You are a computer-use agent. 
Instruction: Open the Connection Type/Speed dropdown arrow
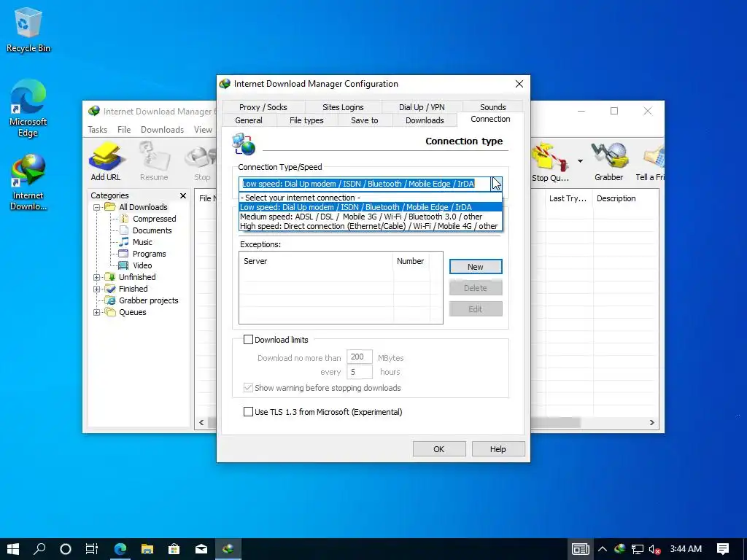(496, 184)
